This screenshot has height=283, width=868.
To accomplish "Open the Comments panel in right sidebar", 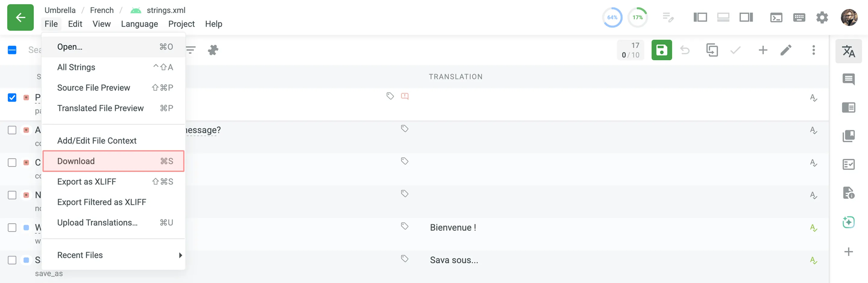I will (x=849, y=79).
